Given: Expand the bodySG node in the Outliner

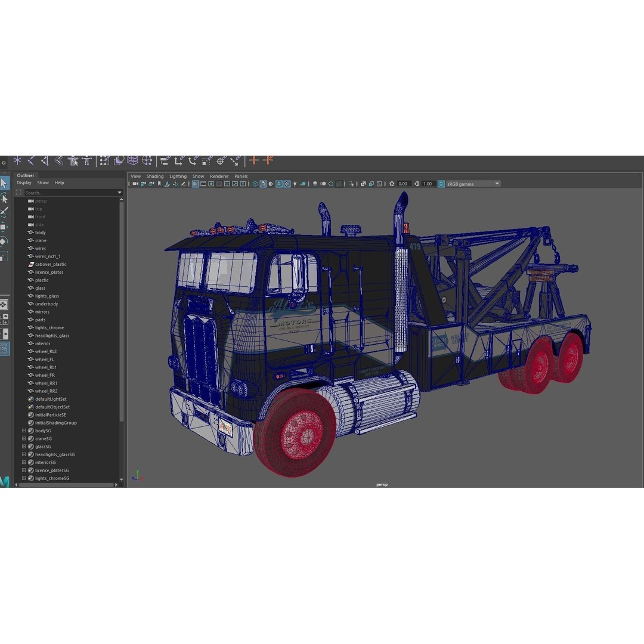Looking at the screenshot, I should 23,431.
